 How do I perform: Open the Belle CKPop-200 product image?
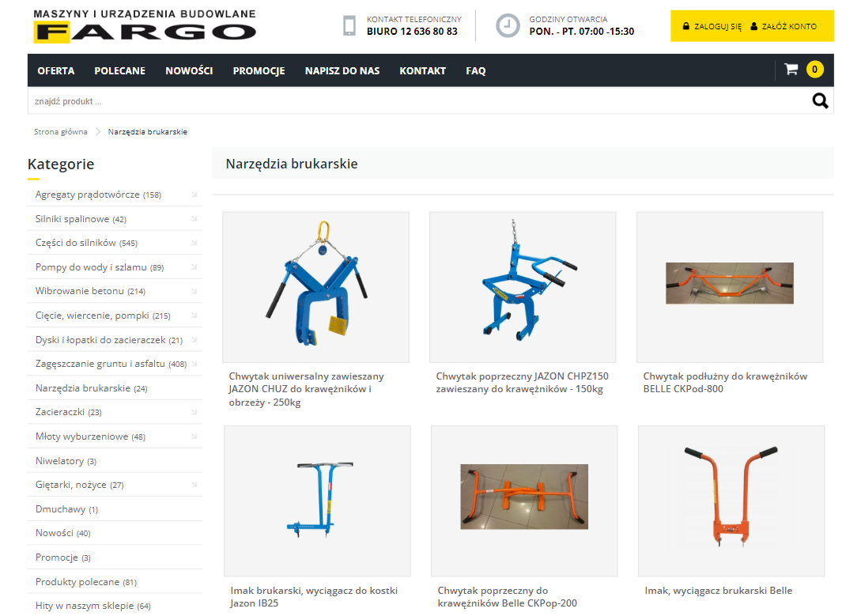[524, 501]
